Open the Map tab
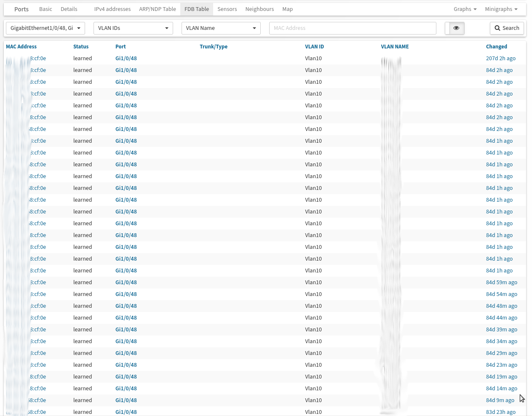 pyautogui.click(x=287, y=9)
